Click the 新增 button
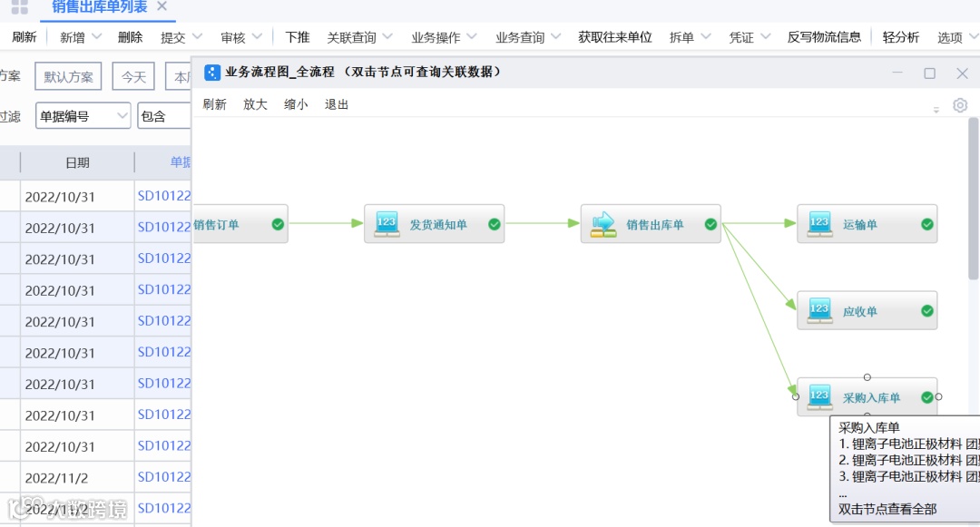The width and height of the screenshot is (980, 527). tap(73, 37)
